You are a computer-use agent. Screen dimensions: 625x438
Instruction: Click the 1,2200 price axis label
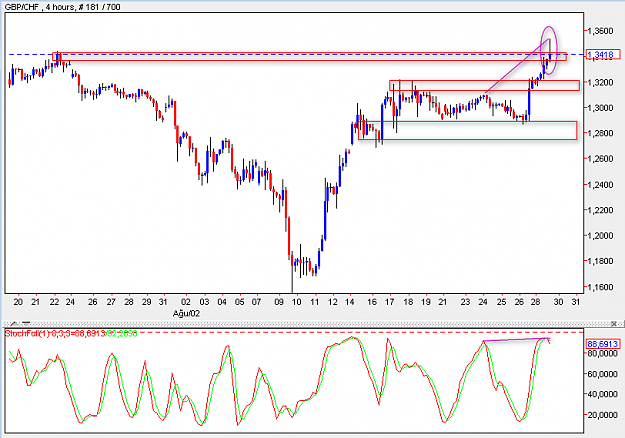point(601,210)
